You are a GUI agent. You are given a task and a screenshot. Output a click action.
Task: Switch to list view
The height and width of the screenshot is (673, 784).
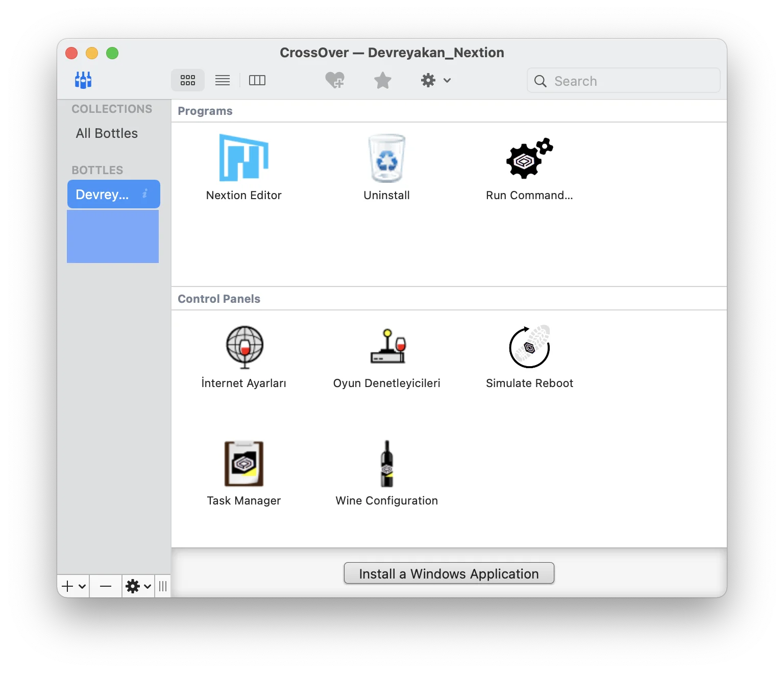coord(223,80)
